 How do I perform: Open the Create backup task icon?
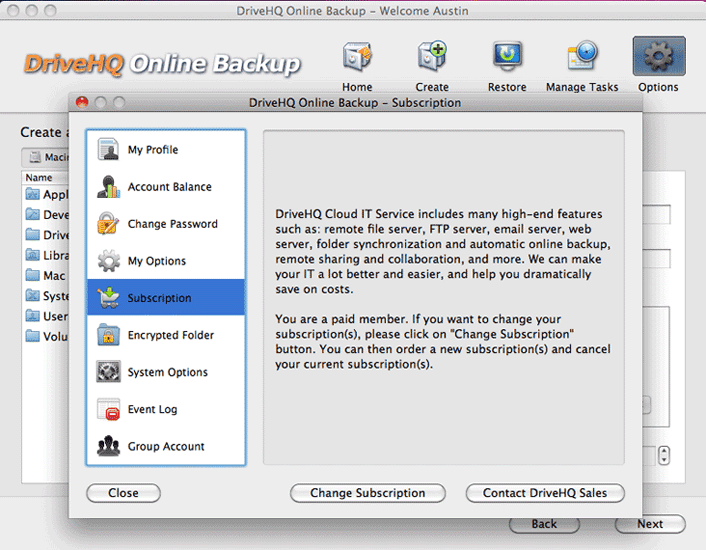(432, 58)
